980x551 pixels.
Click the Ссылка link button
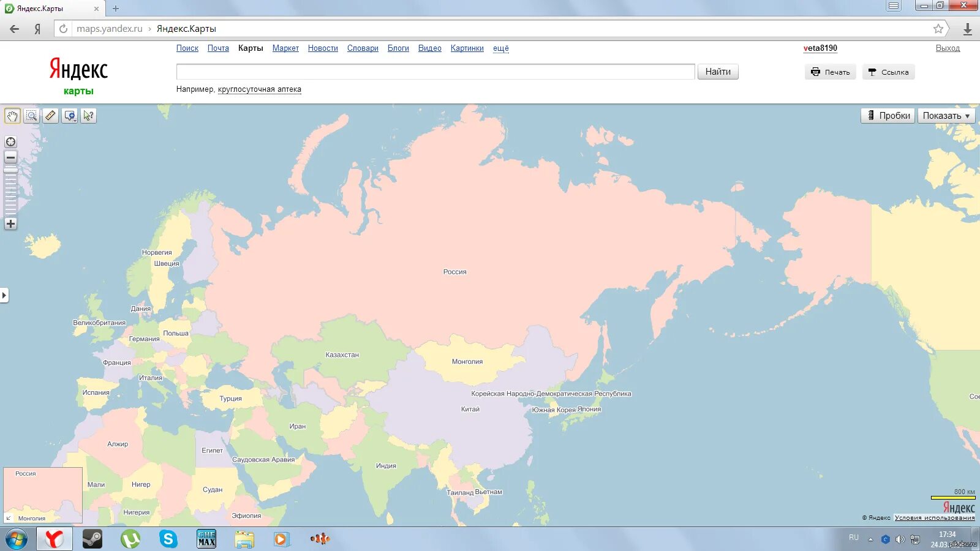pyautogui.click(x=889, y=72)
